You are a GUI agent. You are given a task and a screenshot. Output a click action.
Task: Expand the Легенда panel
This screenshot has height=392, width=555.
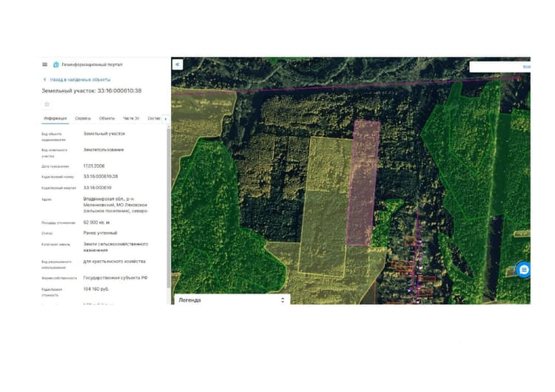[x=232, y=300]
